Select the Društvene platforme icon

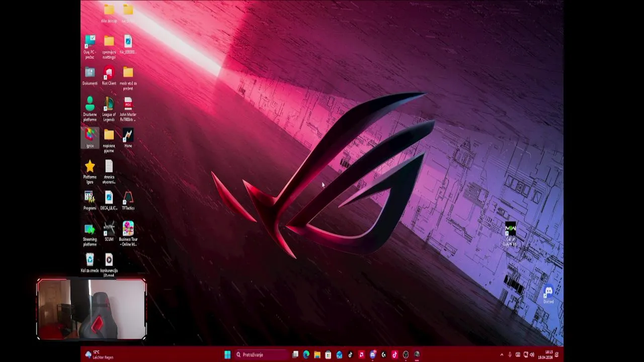pos(90,109)
